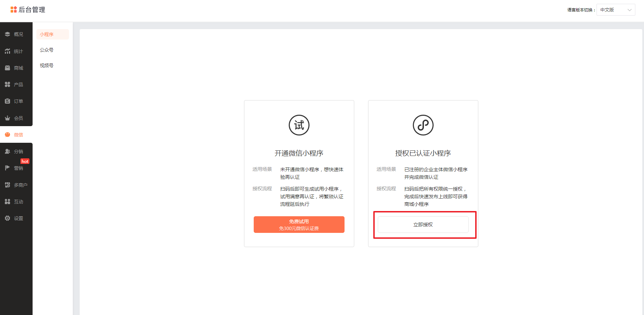Switch to 视频号 submenu tab

pyautogui.click(x=53, y=65)
